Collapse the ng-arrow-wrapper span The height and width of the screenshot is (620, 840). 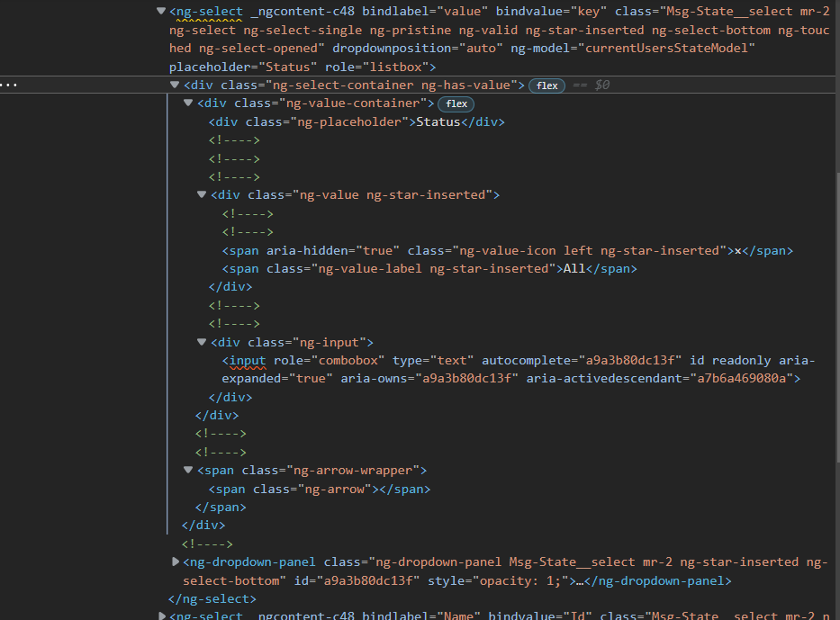tap(187, 470)
